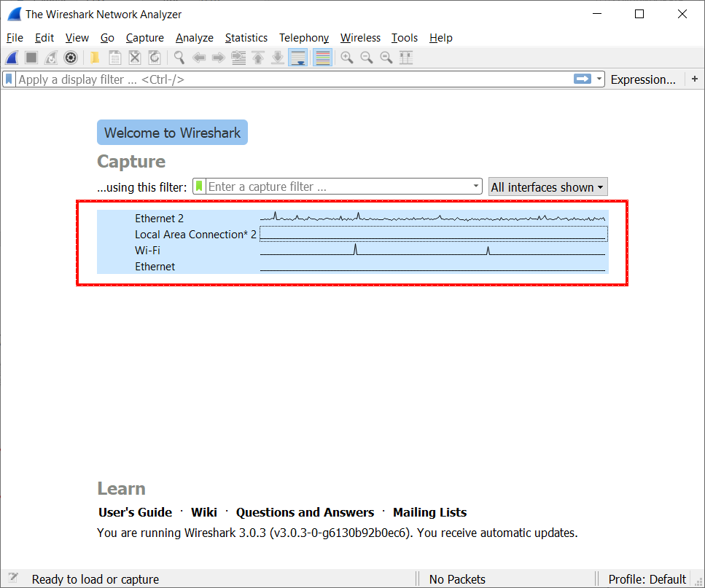The width and height of the screenshot is (705, 588).
Task: Open the Wireless menu
Action: point(360,38)
